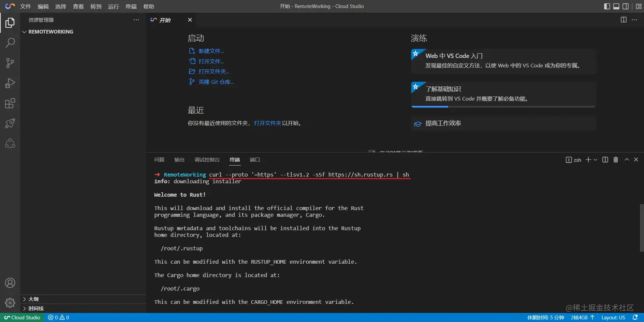644x322 pixels.
Task: Open the 运行 menu
Action: (x=113, y=6)
